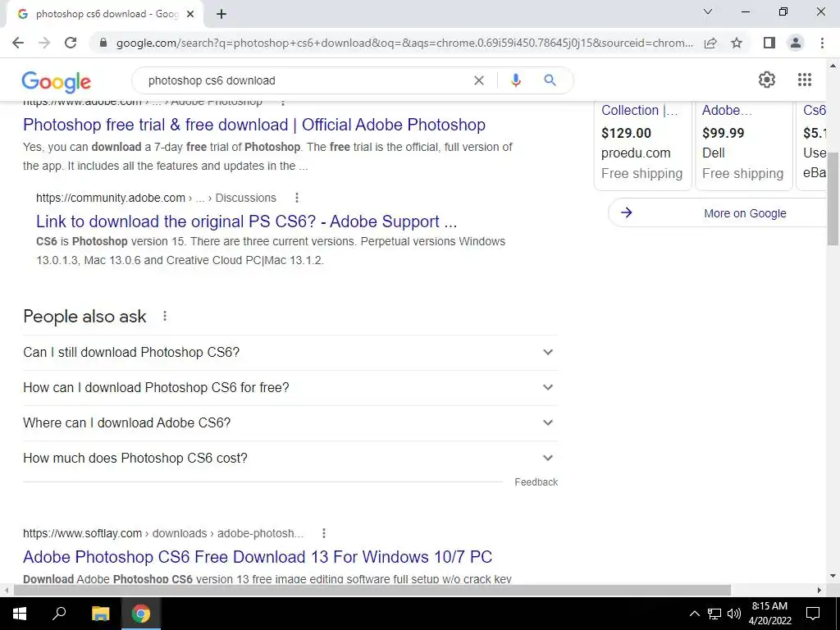Screen dimensions: 840x630
Task: Open Windows taskbar search
Action: pyautogui.click(x=59, y=614)
